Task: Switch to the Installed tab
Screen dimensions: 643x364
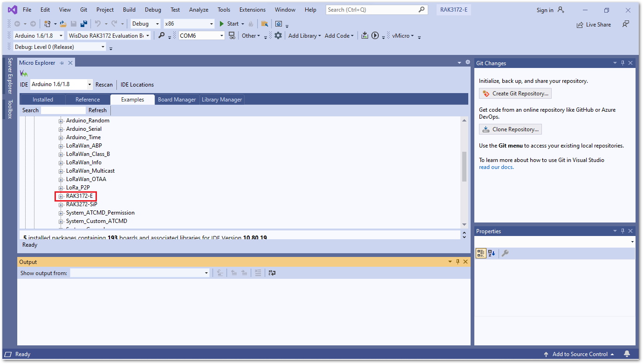Action: pyautogui.click(x=43, y=100)
